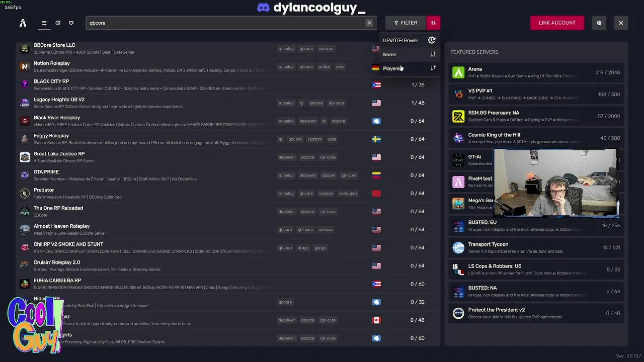Click the Notion Roleplay server icon
This screenshot has width=644, height=362.
coord(25,67)
